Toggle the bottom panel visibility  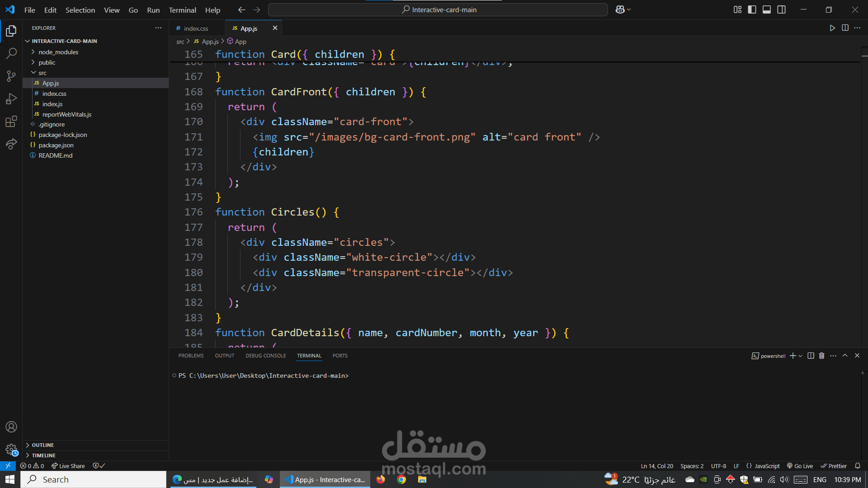pyautogui.click(x=767, y=9)
